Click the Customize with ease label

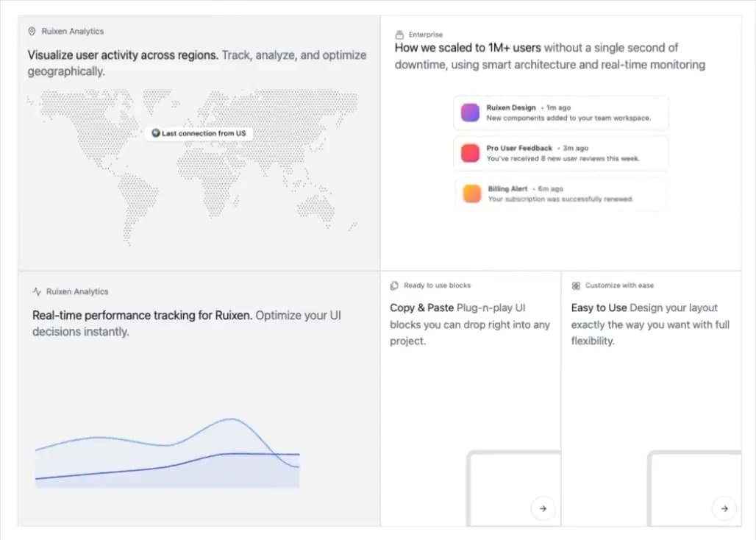619,285
